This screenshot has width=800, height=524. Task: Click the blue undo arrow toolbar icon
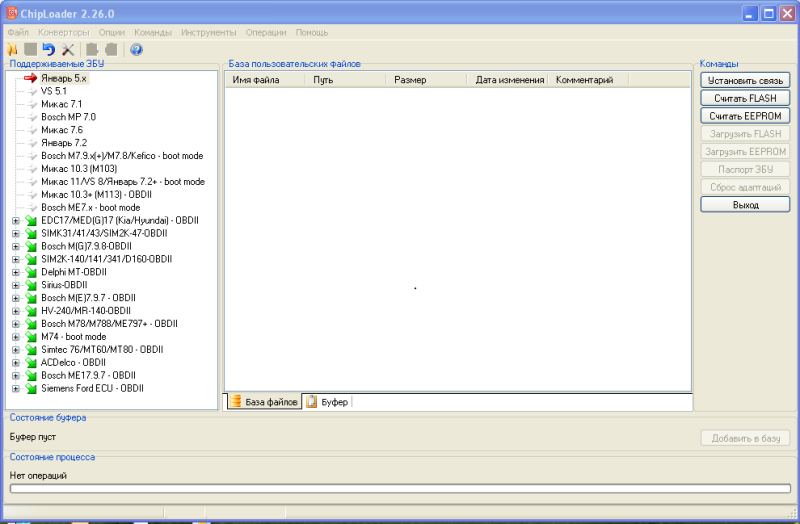[x=48, y=49]
